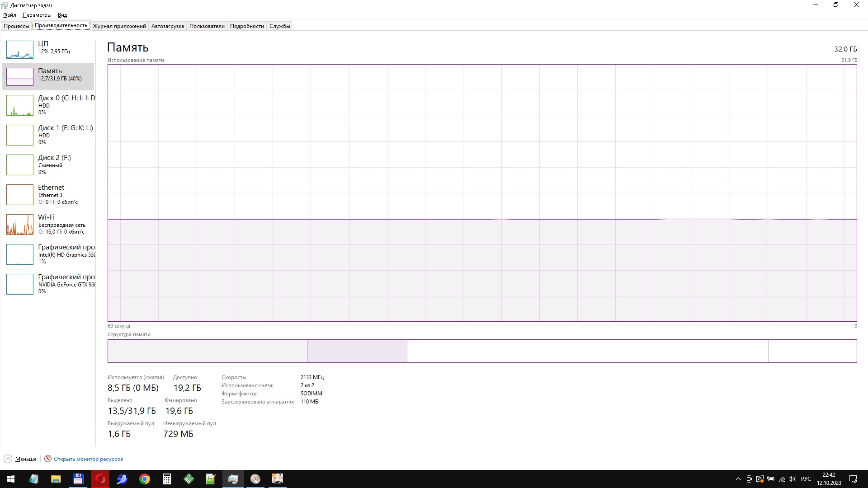Open the Параметры menu
The image size is (868, 488).
coord(37,15)
